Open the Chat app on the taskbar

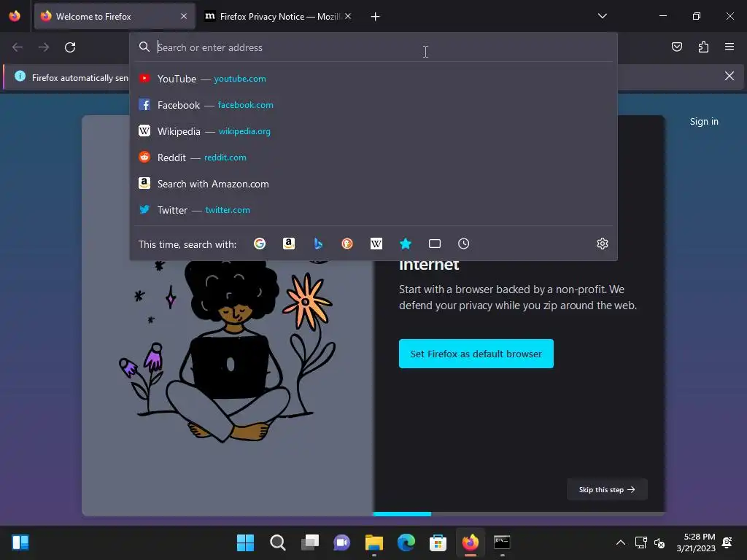coord(341,542)
